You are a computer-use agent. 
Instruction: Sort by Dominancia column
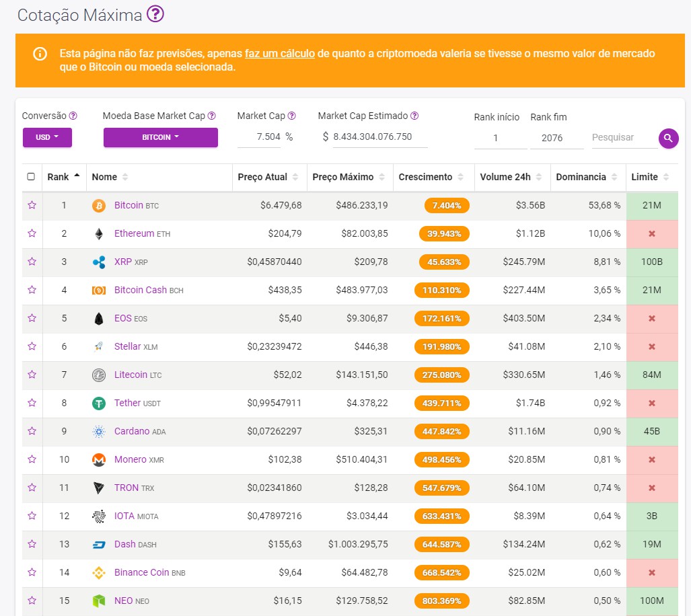pos(588,177)
